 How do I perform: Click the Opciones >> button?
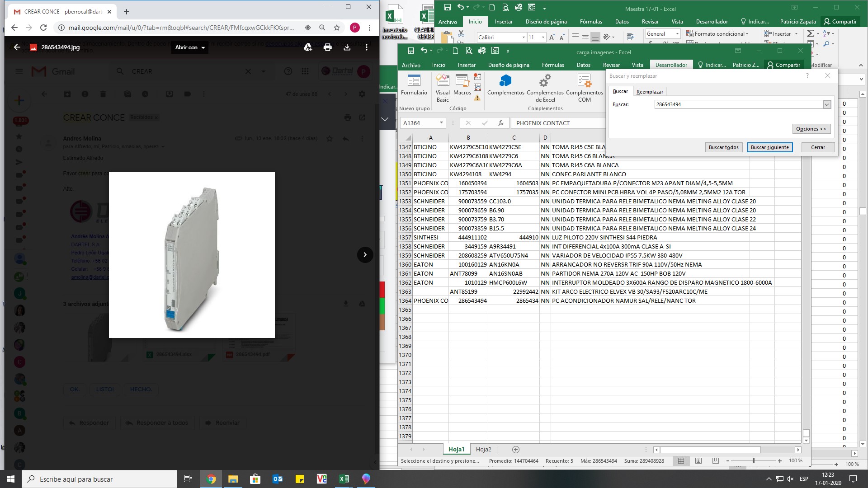point(811,129)
